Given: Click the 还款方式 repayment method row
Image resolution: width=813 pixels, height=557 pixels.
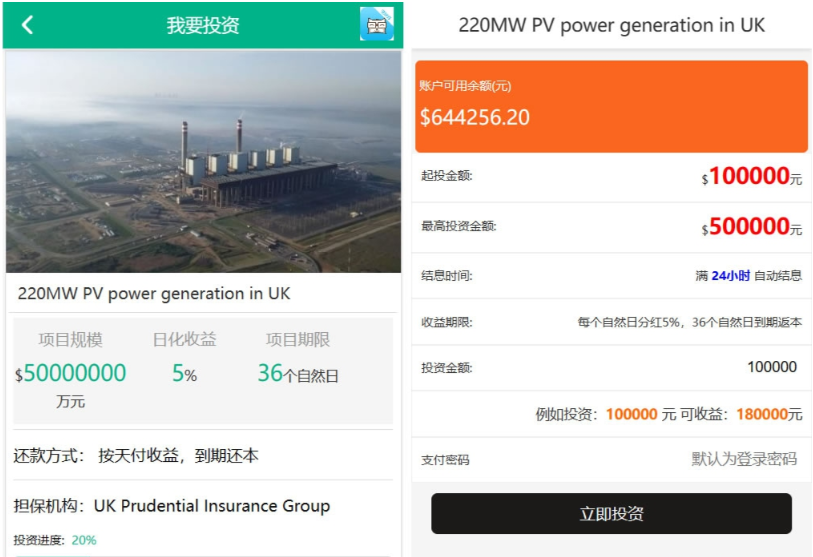Looking at the screenshot, I should click(136, 455).
